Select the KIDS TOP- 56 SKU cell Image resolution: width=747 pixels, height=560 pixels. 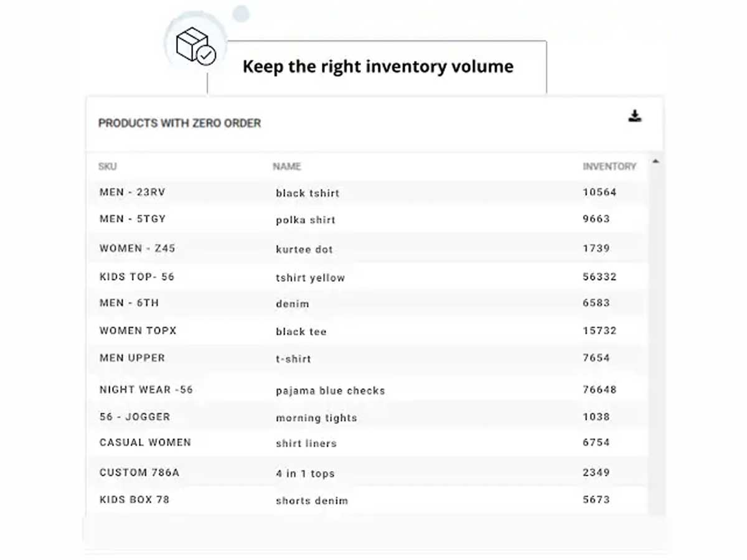[x=137, y=277]
